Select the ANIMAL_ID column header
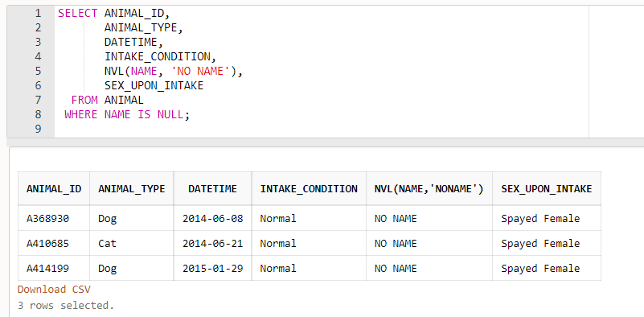The width and height of the screenshot is (644, 317). click(x=54, y=189)
